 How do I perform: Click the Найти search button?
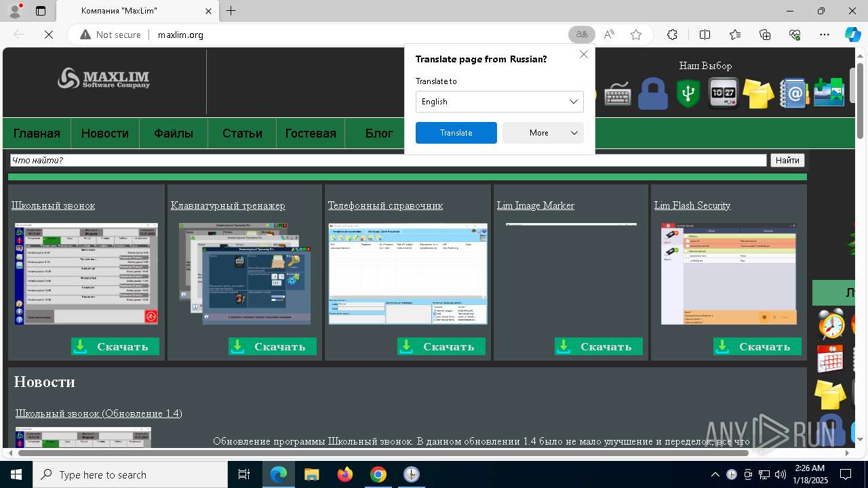(x=787, y=161)
